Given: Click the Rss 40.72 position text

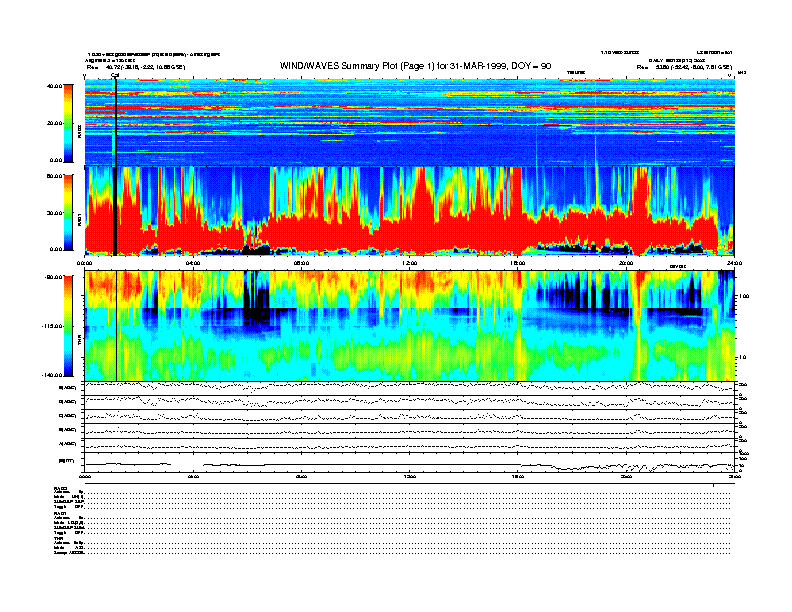Looking at the screenshot, I should [x=136, y=67].
